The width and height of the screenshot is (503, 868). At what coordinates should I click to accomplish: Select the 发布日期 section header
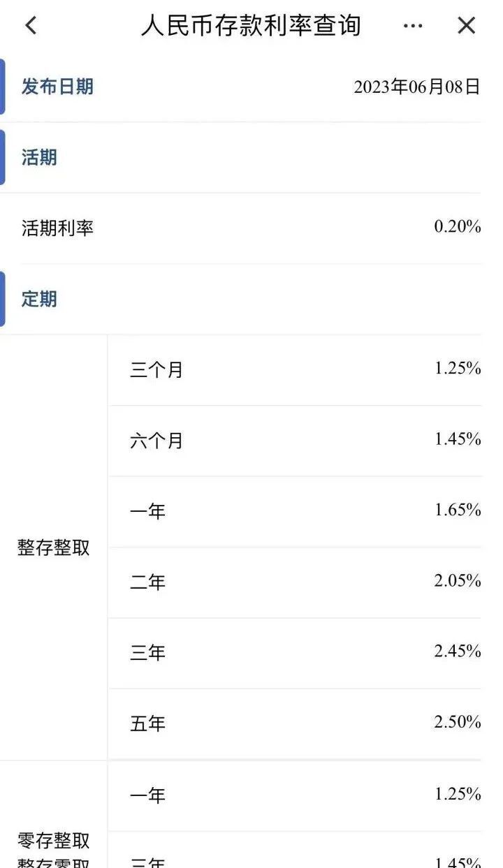(x=57, y=87)
